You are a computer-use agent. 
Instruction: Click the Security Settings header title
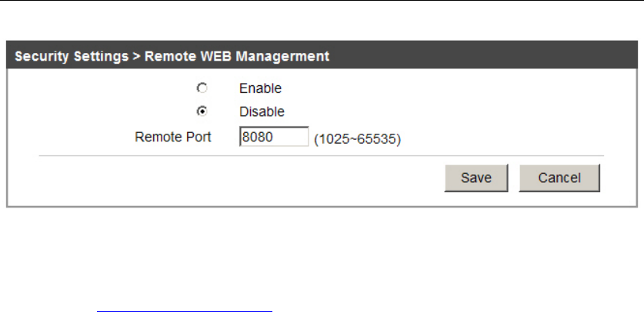pyautogui.click(x=67, y=56)
